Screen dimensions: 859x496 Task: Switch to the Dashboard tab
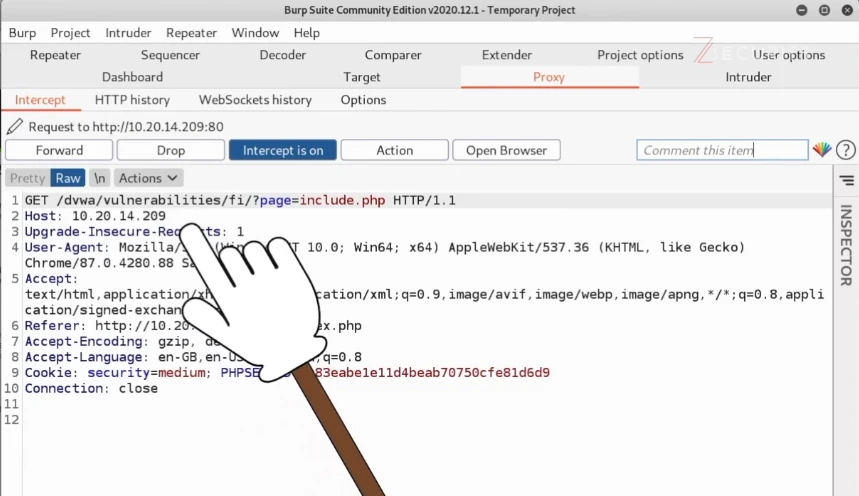pos(133,77)
